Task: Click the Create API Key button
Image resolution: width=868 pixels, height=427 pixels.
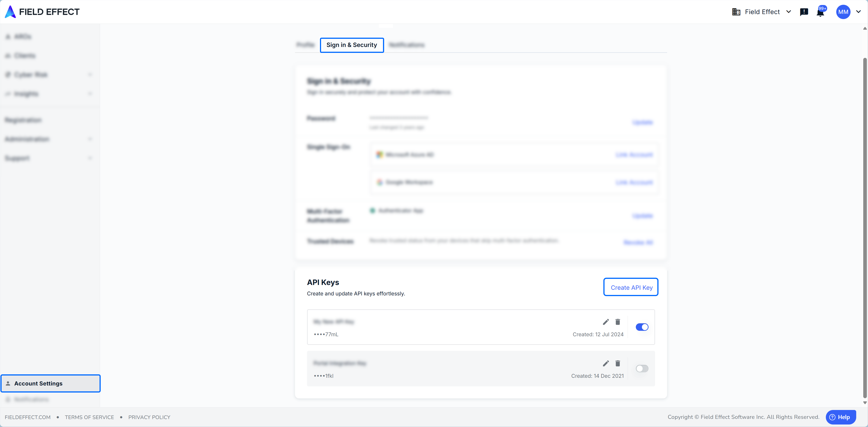Action: [631, 287]
